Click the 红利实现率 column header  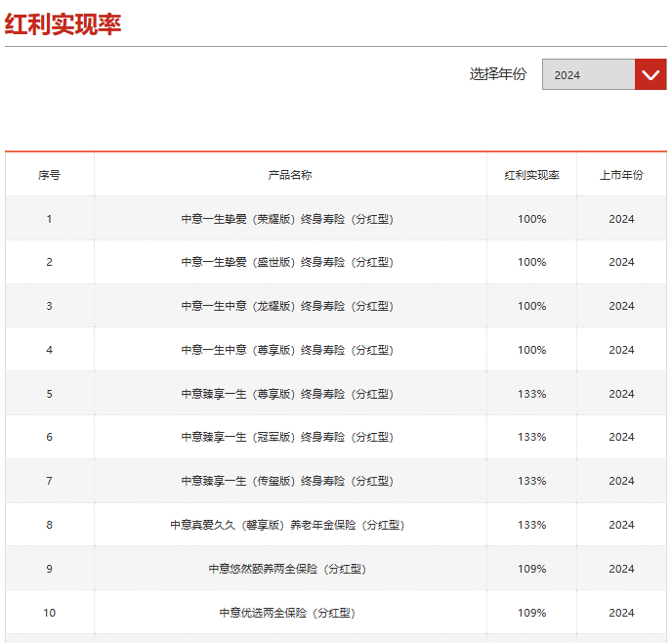(x=531, y=175)
